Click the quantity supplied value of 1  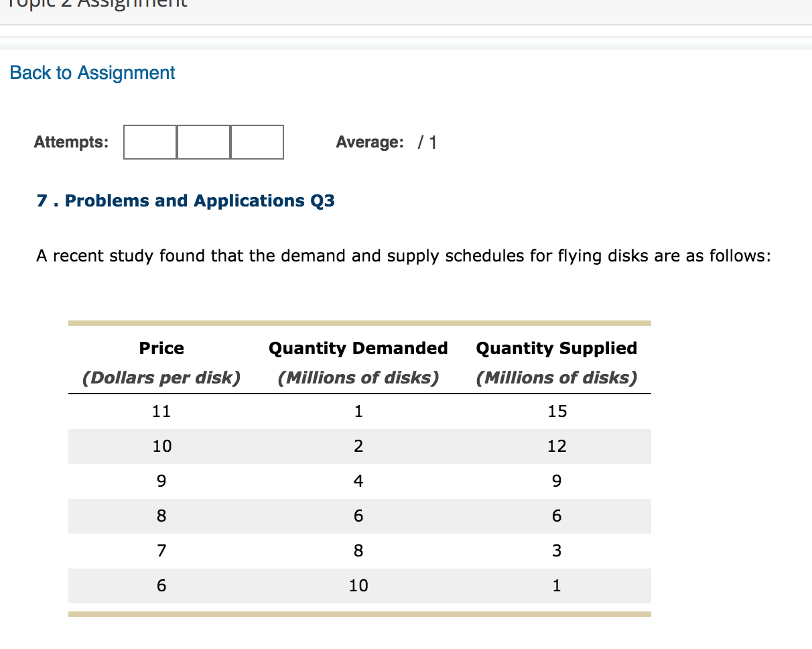coord(556,585)
